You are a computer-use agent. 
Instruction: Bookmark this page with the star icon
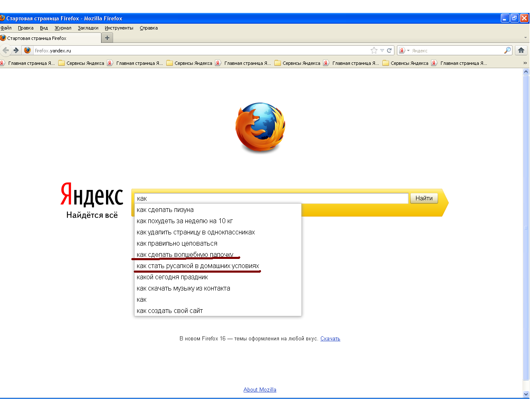coord(374,50)
